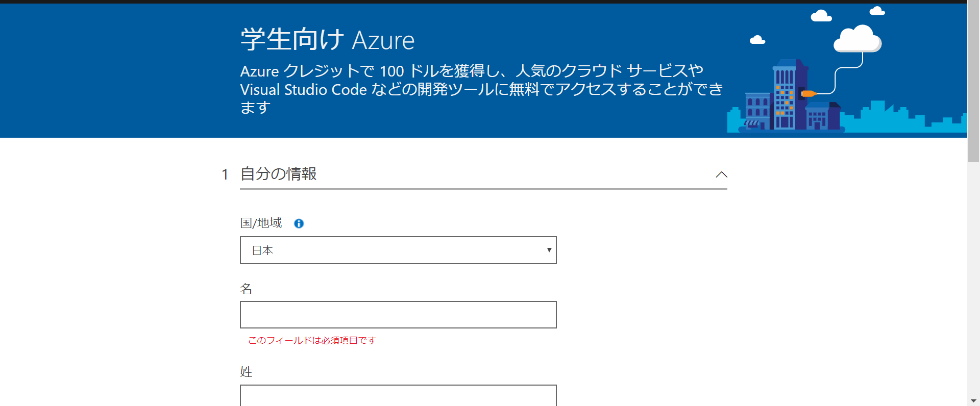Viewport: 980px width, 406px height.
Task: Click the 国/地域 field label
Action: (x=261, y=223)
